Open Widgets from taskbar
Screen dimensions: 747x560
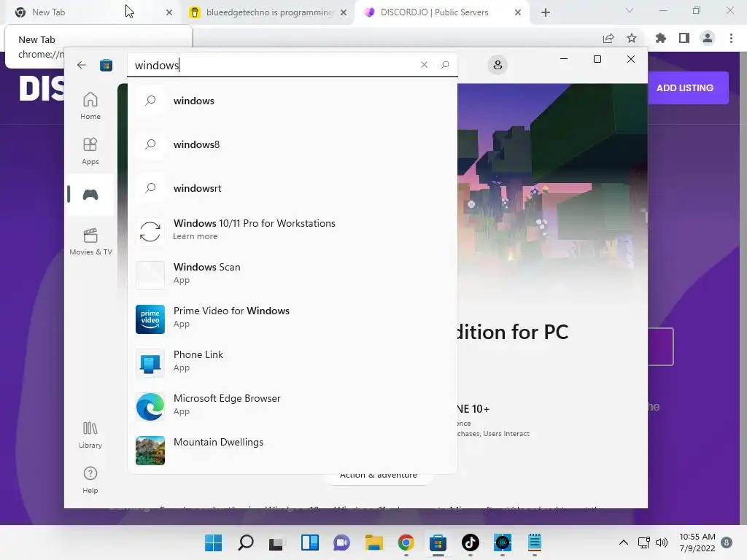click(x=309, y=542)
